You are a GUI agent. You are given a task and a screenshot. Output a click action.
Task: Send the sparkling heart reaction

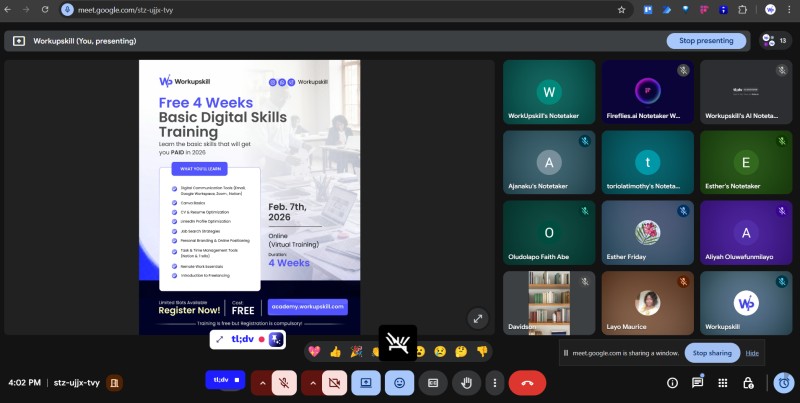(x=314, y=351)
